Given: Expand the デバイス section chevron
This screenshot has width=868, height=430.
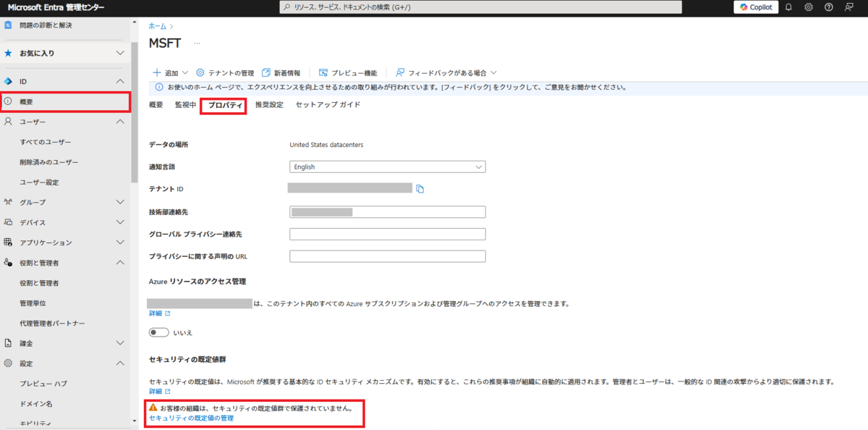Looking at the screenshot, I should tap(120, 222).
